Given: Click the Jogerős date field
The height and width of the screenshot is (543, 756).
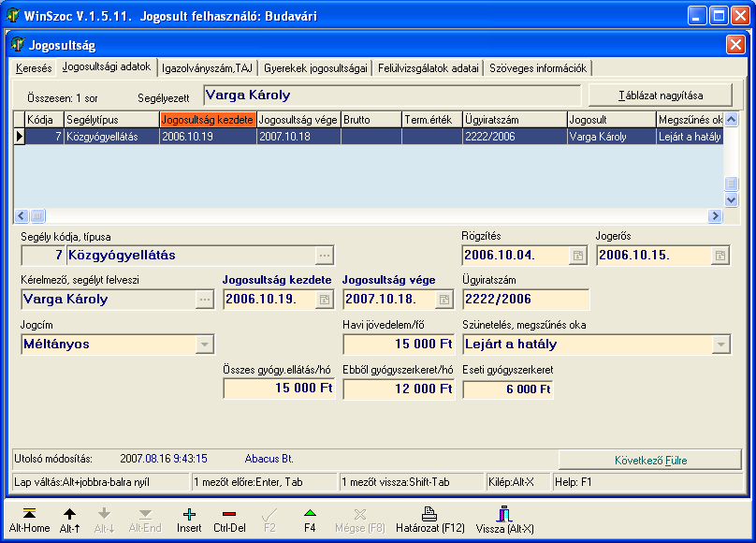Looking at the screenshot, I should (654, 256).
